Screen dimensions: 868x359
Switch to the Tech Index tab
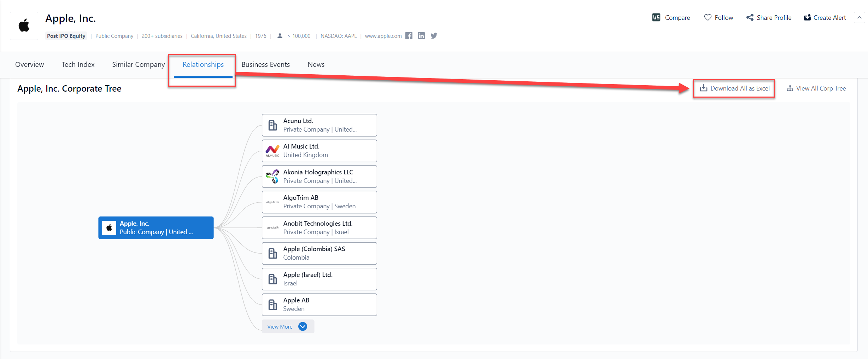pyautogui.click(x=78, y=64)
